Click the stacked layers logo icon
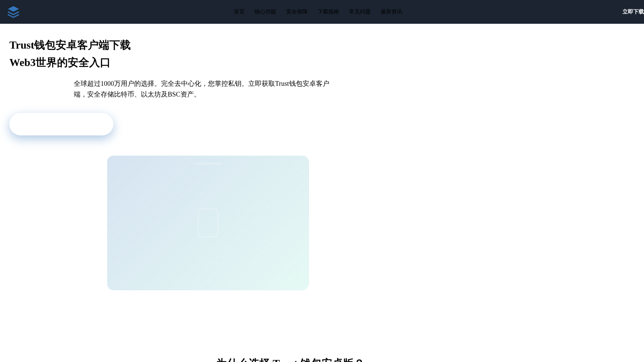This screenshot has width=644, height=362. click(13, 12)
